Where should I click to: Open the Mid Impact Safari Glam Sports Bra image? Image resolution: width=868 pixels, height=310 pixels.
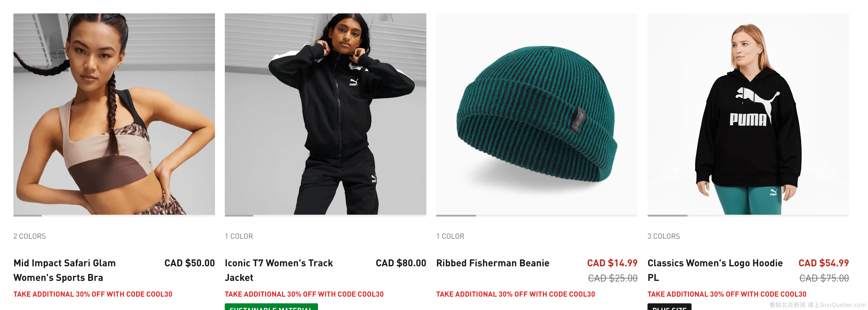114,114
